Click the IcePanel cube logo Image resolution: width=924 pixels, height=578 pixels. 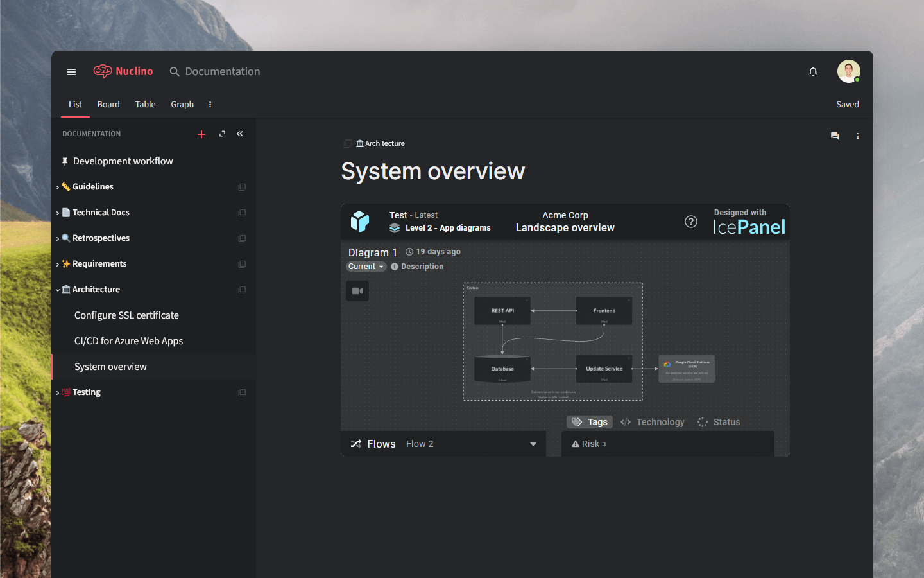[360, 222]
